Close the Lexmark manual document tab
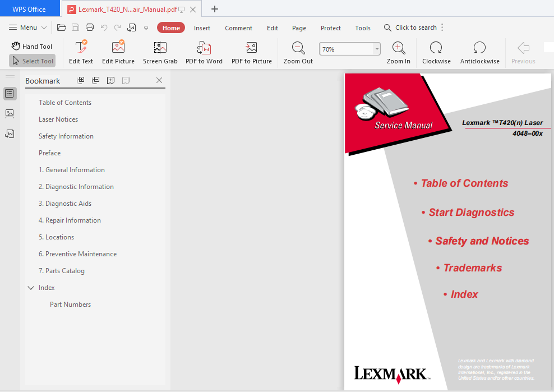The height and width of the screenshot is (392, 554). click(193, 10)
